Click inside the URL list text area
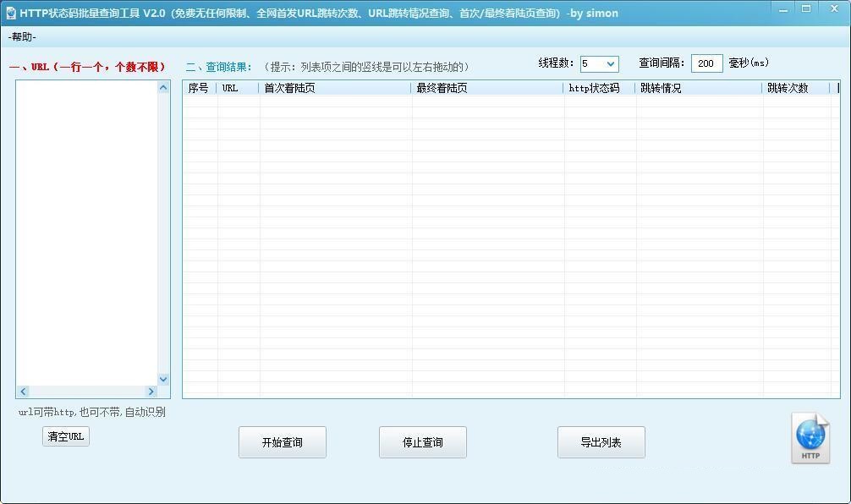 (87, 233)
